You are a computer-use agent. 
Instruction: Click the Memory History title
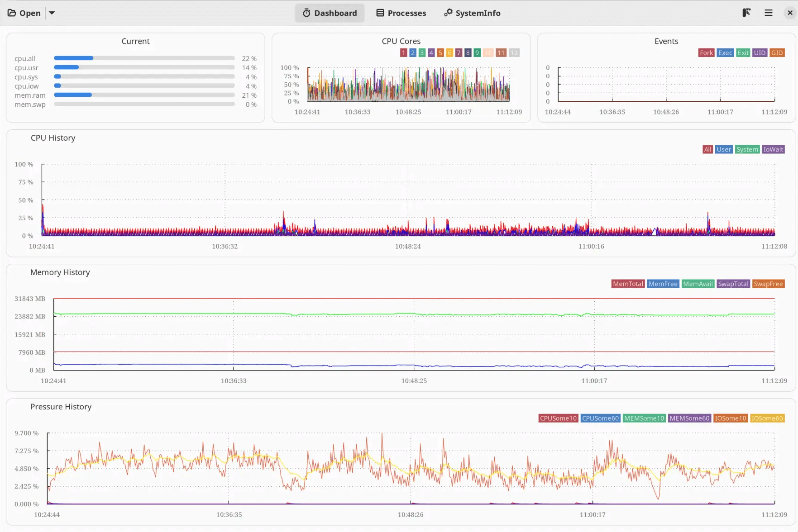(x=60, y=272)
